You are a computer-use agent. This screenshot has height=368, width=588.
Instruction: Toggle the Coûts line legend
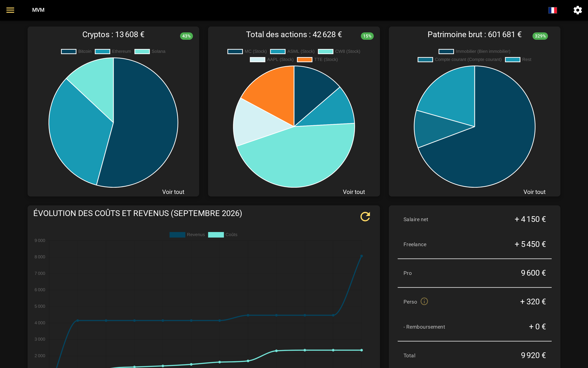223,235
